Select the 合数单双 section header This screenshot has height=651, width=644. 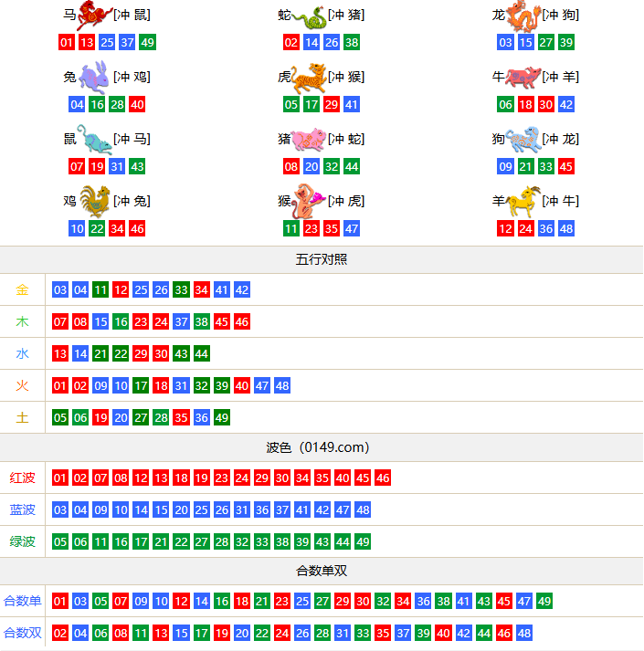[322, 571]
